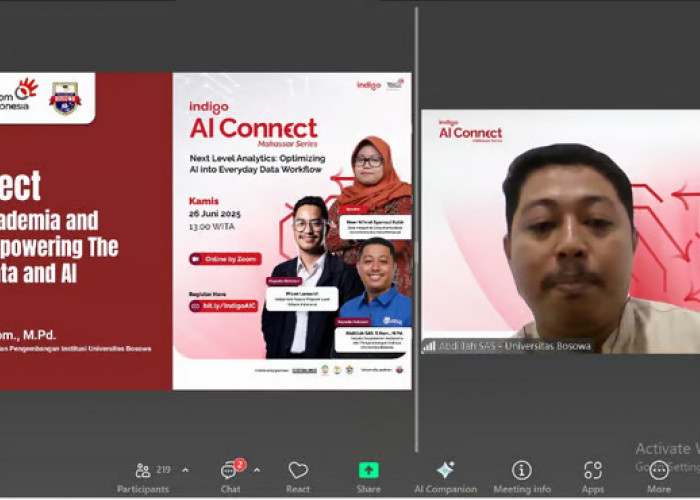This screenshot has width=700, height=500.
Task: Click the Share label
Action: tap(369, 489)
